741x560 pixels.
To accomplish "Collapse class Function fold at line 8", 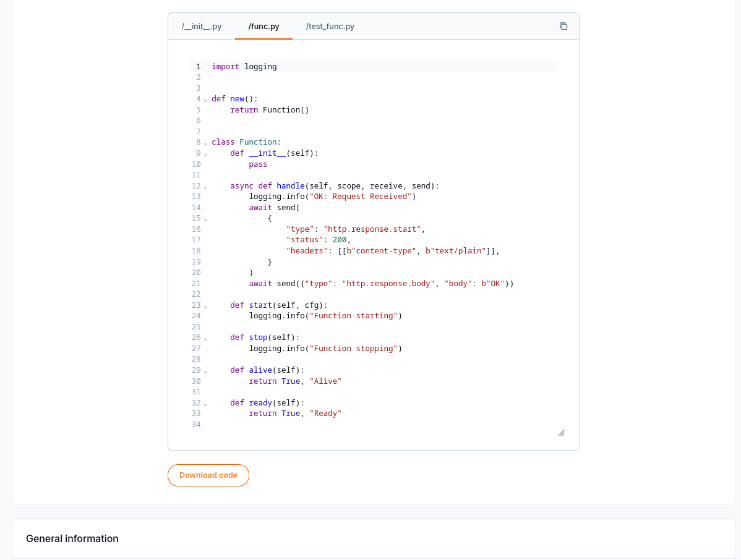I will tap(205, 143).
